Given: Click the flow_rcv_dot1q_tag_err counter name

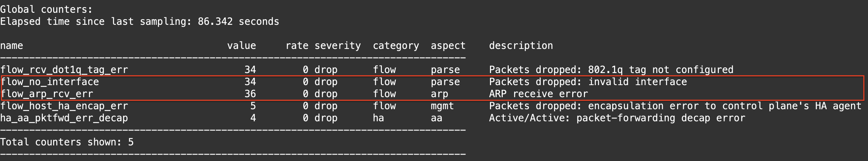Looking at the screenshot, I should tap(64, 70).
